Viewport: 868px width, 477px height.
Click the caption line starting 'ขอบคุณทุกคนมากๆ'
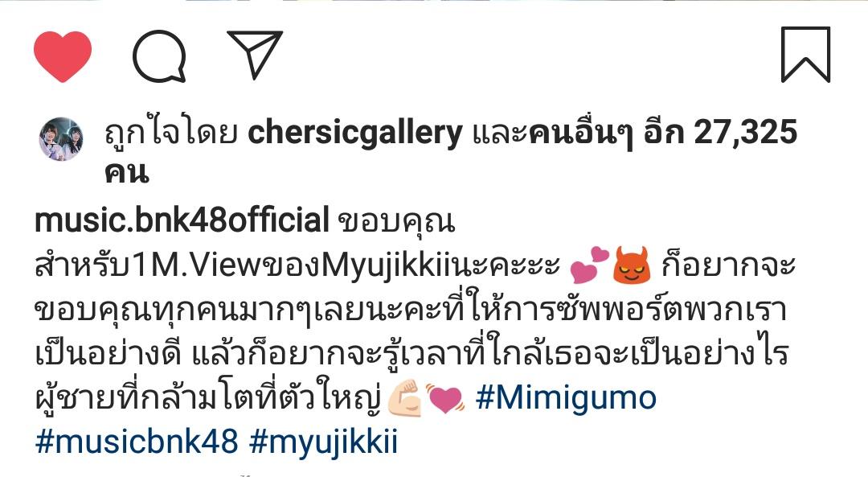point(410,309)
